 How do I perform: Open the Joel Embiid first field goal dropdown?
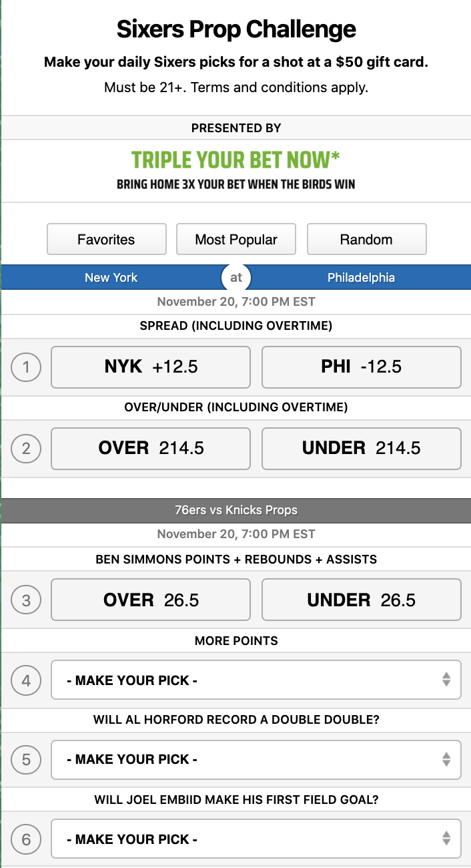pyautogui.click(x=256, y=839)
